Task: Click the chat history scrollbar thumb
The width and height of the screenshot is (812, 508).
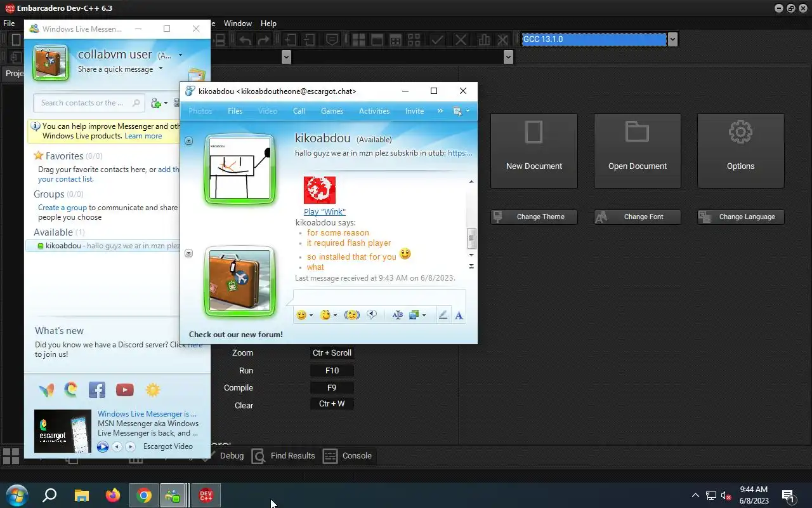Action: pyautogui.click(x=471, y=239)
